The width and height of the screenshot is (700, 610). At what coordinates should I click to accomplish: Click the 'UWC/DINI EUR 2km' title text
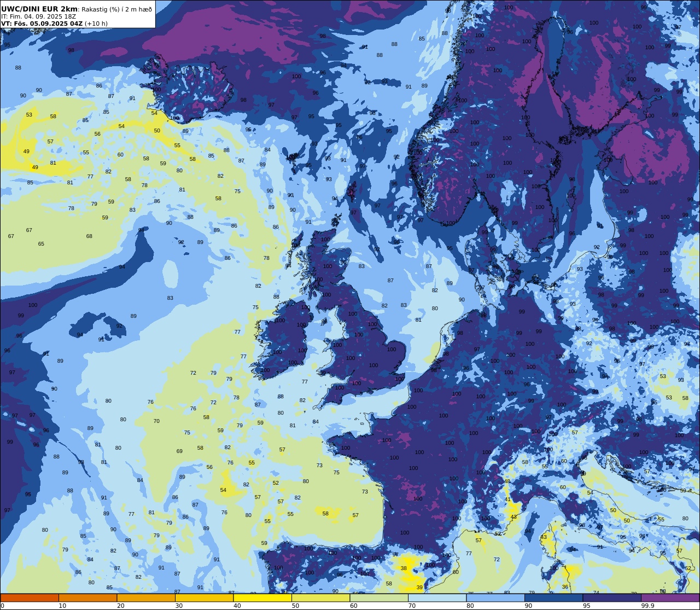[x=40, y=9]
